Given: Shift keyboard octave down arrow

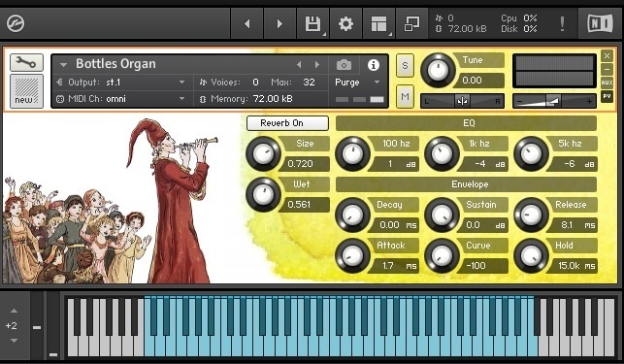Looking at the screenshot, I should pos(14,341).
